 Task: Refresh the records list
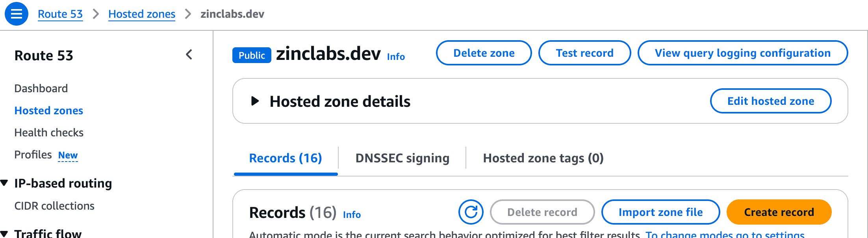pyautogui.click(x=471, y=212)
